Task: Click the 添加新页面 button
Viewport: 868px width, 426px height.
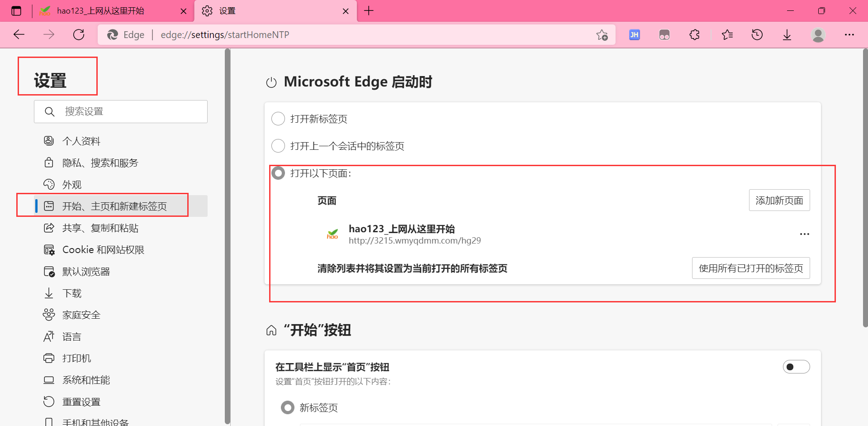Action: [x=779, y=200]
